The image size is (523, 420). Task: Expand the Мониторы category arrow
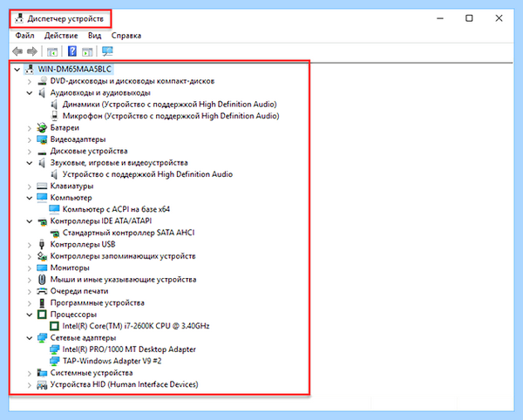(x=30, y=268)
